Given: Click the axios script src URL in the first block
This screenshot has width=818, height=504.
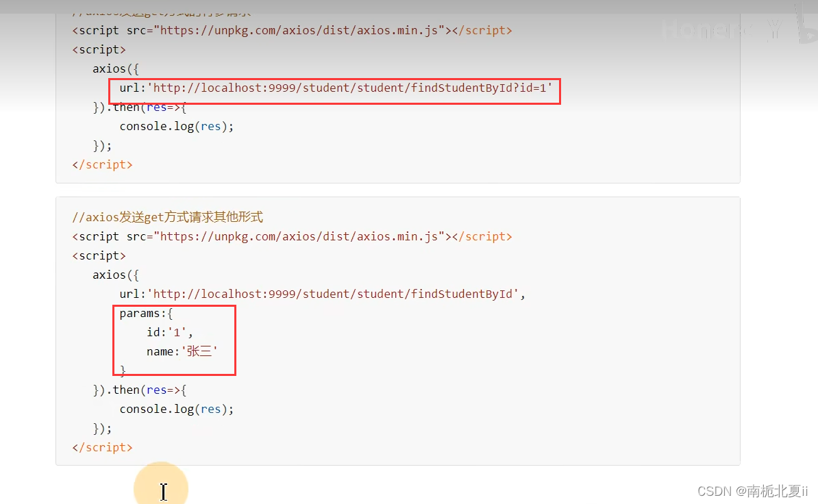Looking at the screenshot, I should click(303, 30).
